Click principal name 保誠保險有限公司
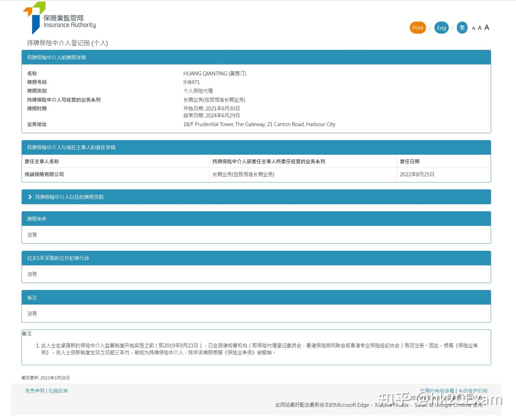The image size is (516, 420). [44, 174]
